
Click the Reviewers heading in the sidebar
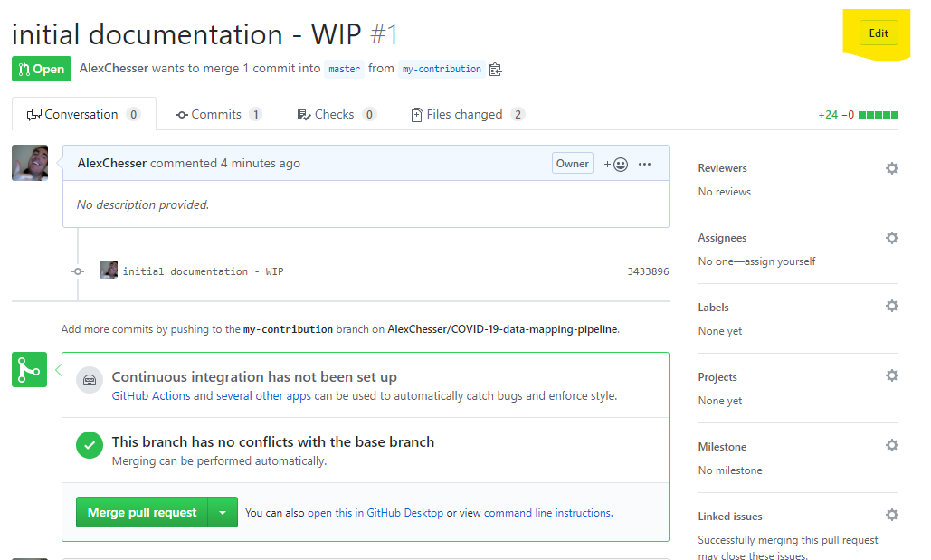(722, 168)
